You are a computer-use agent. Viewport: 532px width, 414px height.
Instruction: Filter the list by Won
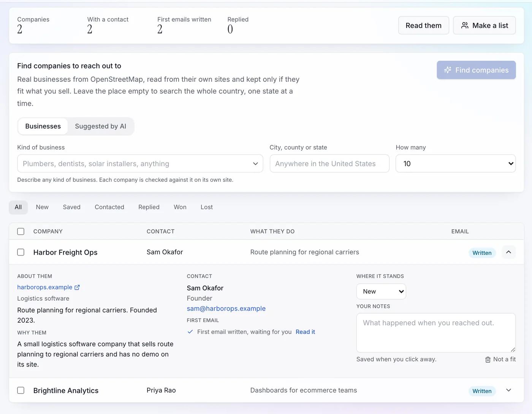tap(180, 207)
